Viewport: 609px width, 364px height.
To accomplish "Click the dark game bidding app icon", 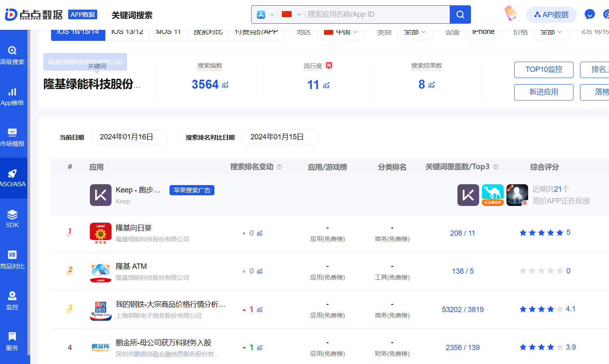I will [517, 195].
